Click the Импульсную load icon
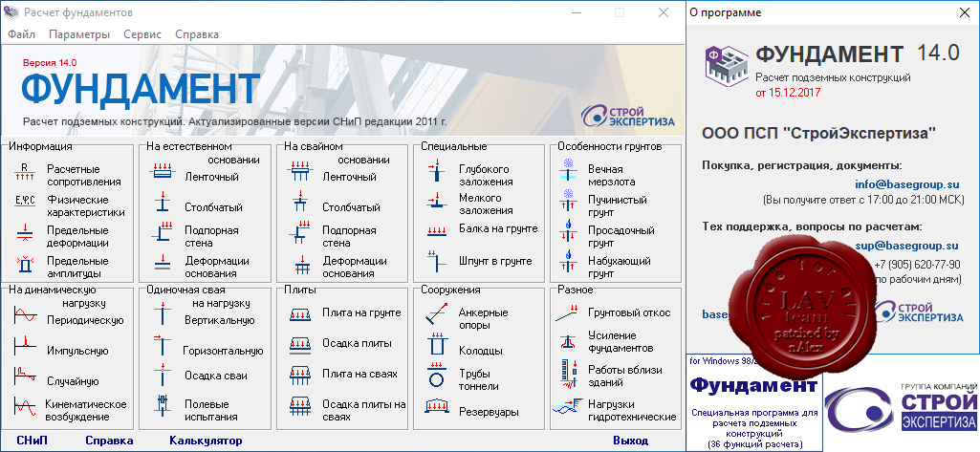Screen dimensions: 980x452 click(25, 345)
